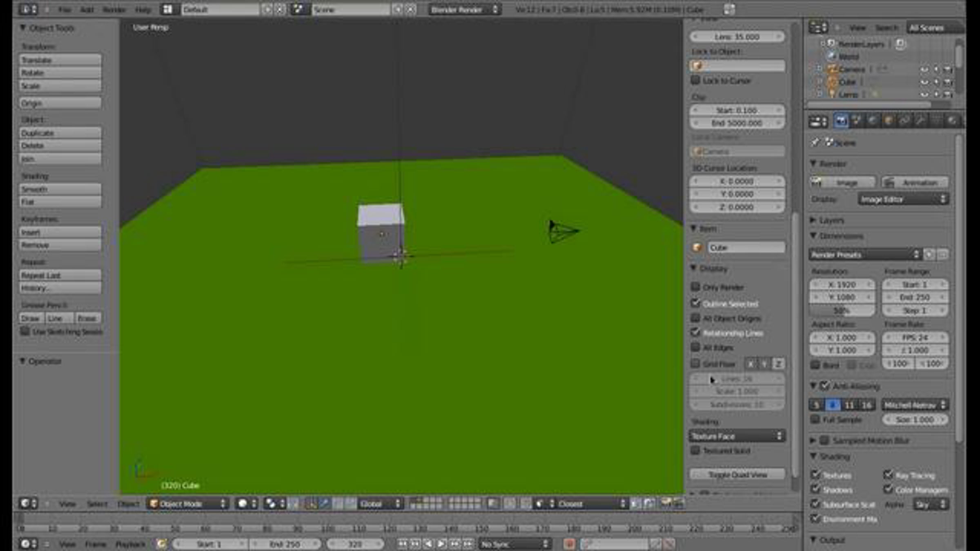
Task: Click the timeline play forward button
Action: point(441,544)
